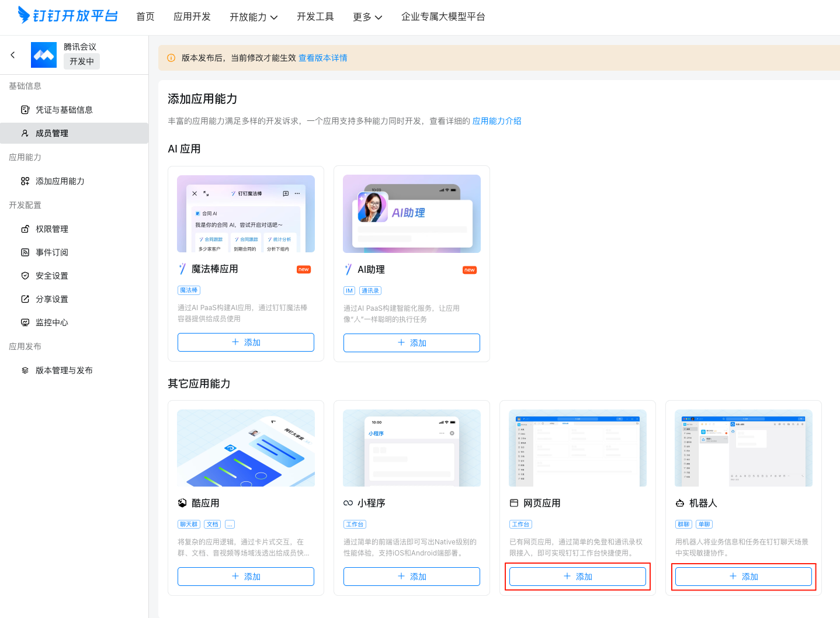Add the 机器人 capability
The height and width of the screenshot is (618, 840).
click(744, 577)
